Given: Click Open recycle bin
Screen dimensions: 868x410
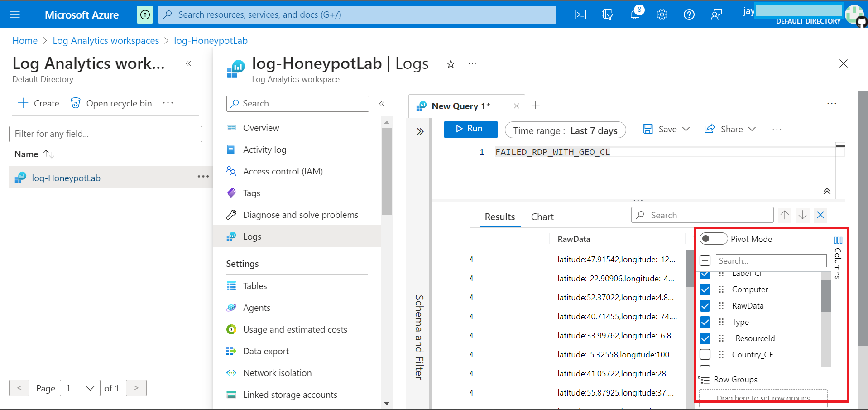Looking at the screenshot, I should click(111, 103).
